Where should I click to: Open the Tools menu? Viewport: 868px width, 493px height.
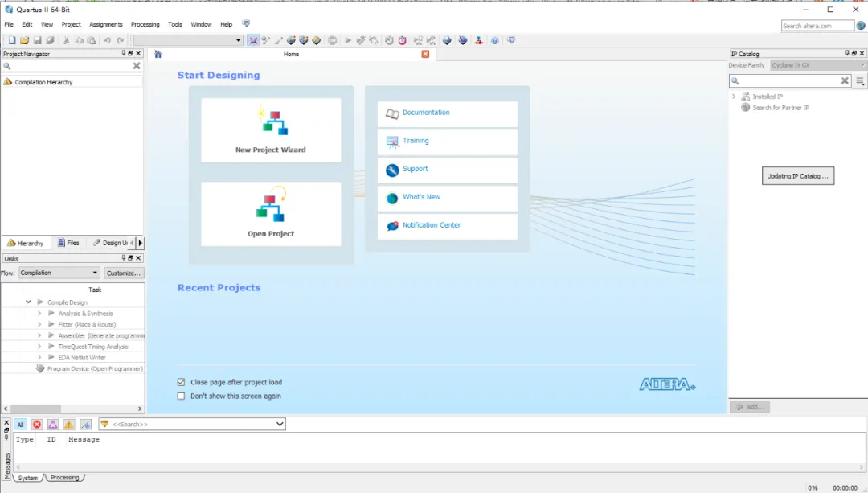coord(175,24)
